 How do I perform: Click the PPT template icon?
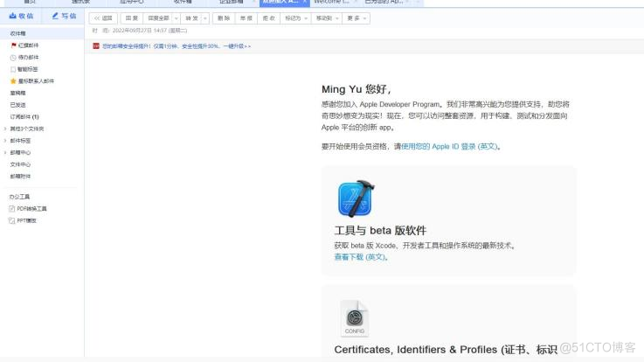[12, 220]
